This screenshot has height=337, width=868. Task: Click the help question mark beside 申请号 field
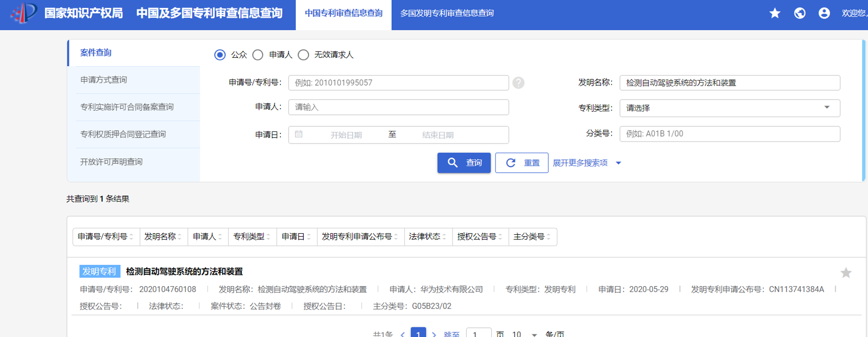pos(519,83)
